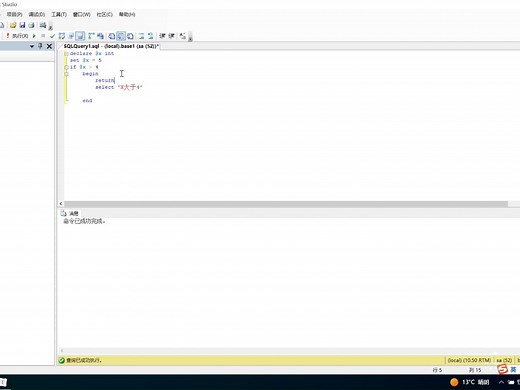The width and height of the screenshot is (520, 390).
Task: Click the new file icon in the top toolbar
Action: (2, 25)
